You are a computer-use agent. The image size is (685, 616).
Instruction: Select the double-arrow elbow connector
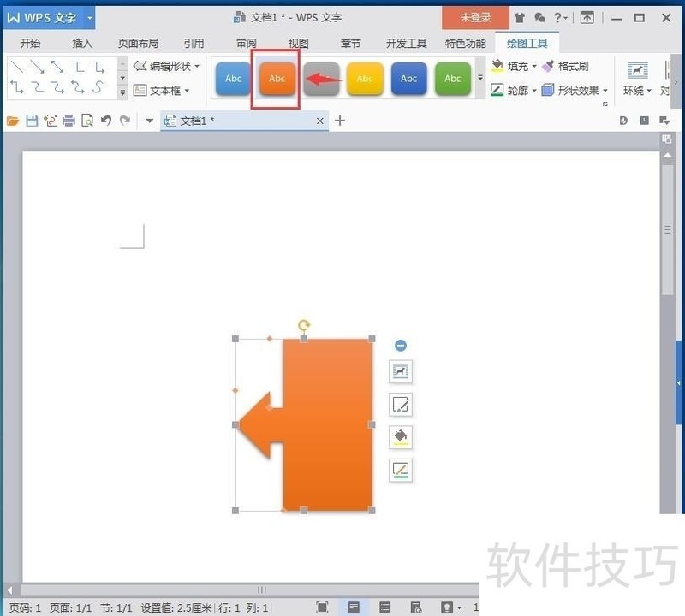[x=17, y=87]
